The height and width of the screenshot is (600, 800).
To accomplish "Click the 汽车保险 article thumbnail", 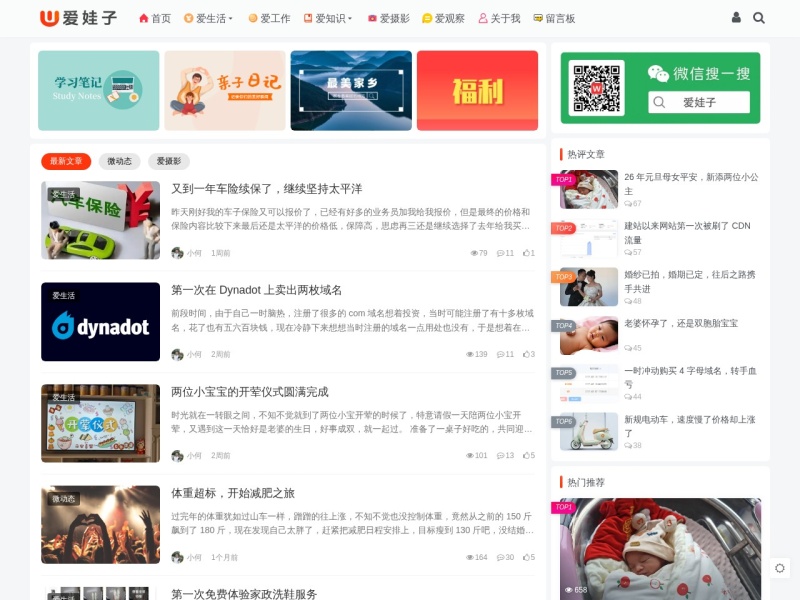I will pyautogui.click(x=101, y=220).
